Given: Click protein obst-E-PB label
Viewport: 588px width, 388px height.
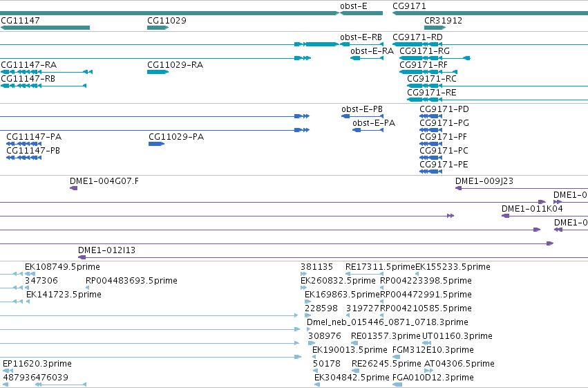Looking at the screenshot, I should click(x=362, y=109).
